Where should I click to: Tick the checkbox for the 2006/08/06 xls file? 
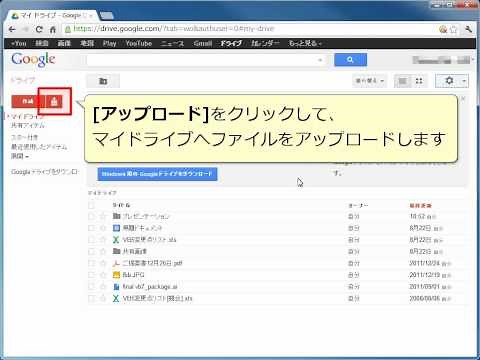click(x=91, y=298)
